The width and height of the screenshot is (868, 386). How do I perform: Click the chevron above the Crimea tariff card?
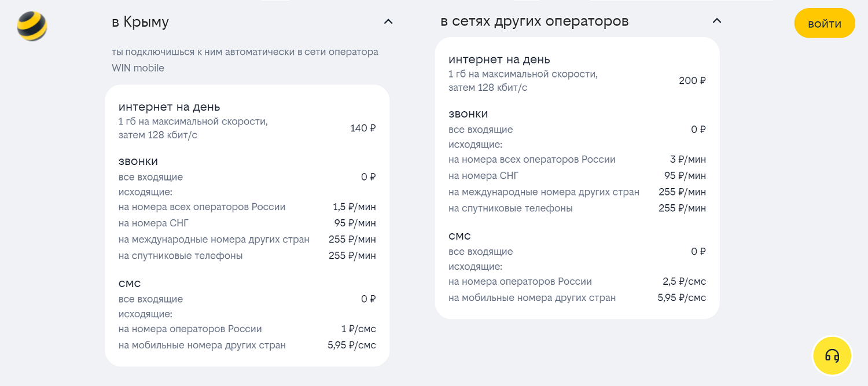tap(388, 21)
